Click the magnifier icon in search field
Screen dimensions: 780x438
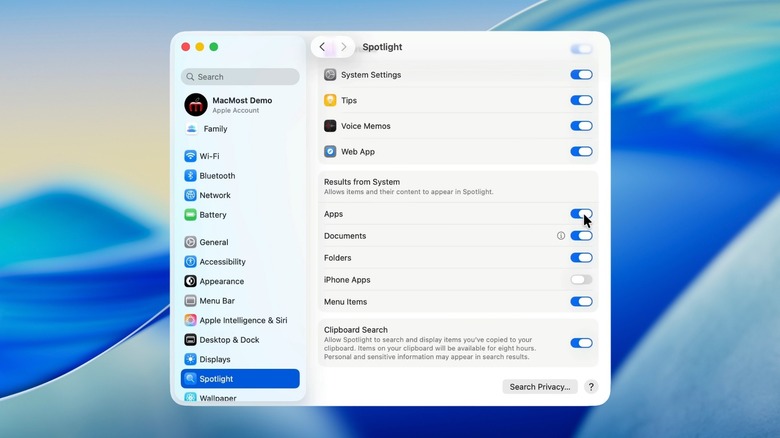pos(190,77)
